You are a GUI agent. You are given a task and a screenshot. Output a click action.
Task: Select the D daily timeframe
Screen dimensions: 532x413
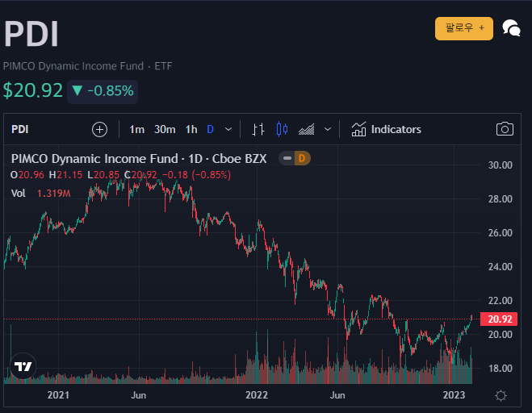point(210,129)
